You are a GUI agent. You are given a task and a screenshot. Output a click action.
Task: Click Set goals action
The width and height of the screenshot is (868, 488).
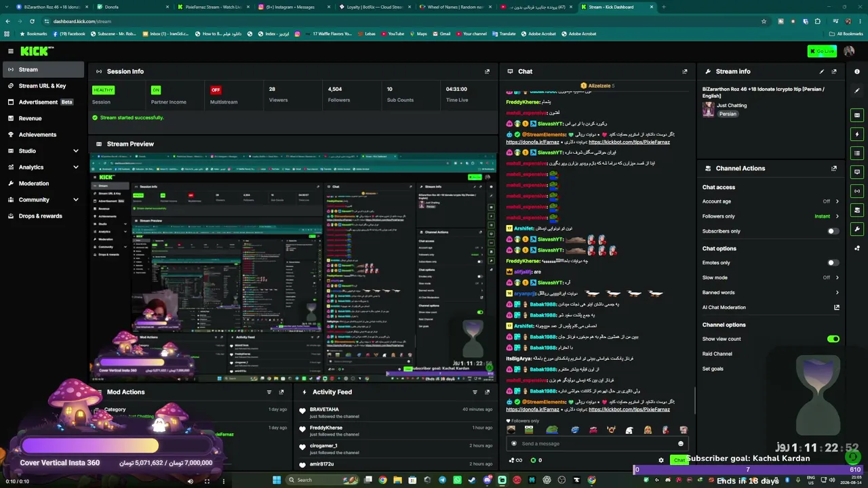pos(713,369)
